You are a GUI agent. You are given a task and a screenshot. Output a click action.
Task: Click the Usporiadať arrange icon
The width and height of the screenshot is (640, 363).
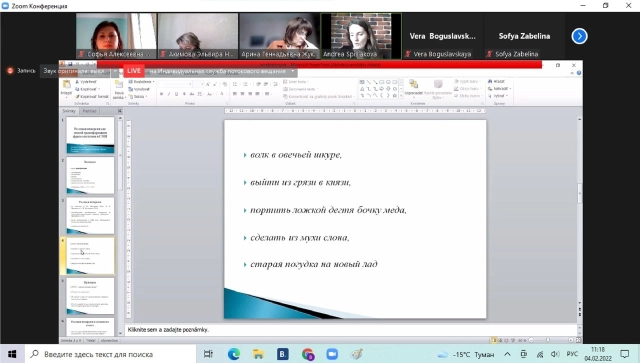point(413,88)
